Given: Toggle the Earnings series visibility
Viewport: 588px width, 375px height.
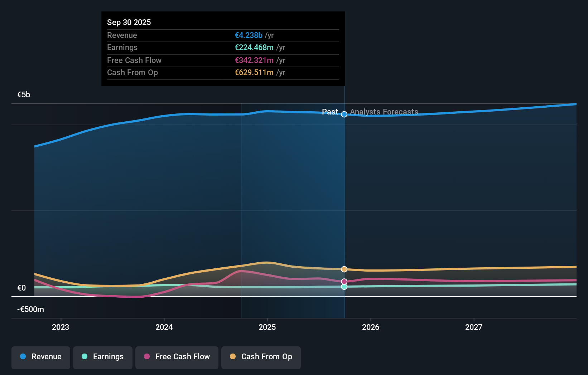Looking at the screenshot, I should pos(103,357).
